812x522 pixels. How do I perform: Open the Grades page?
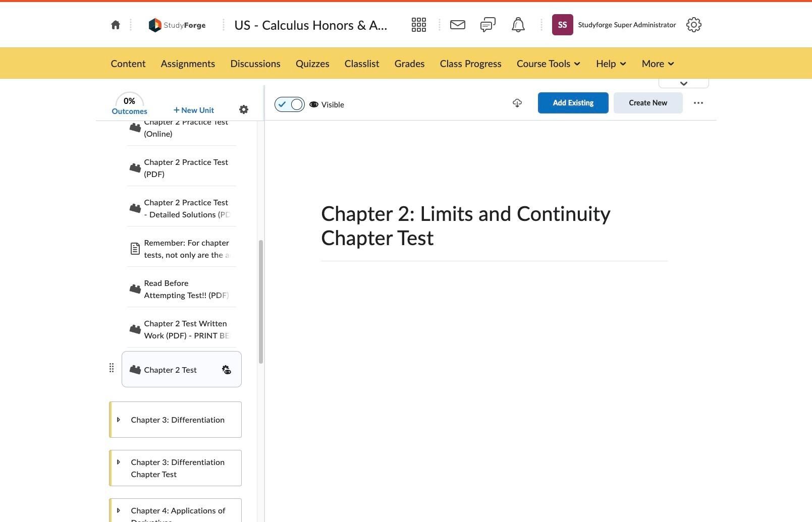pos(409,64)
